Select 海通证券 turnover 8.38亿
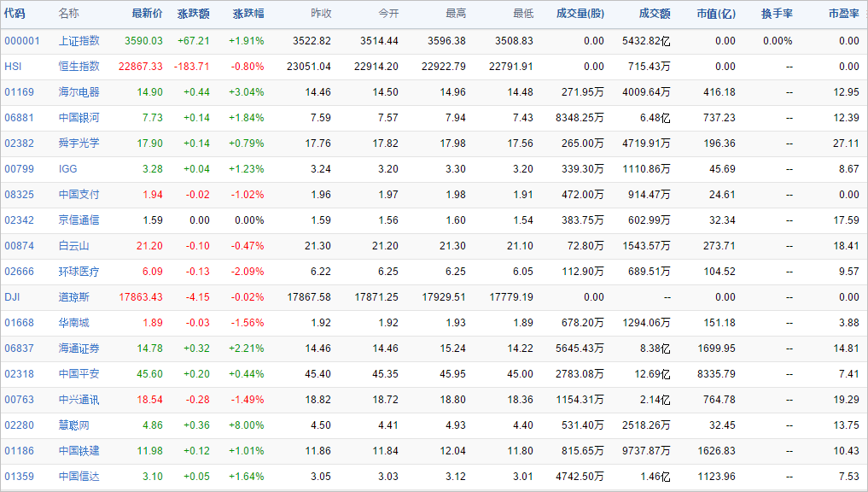868x492 pixels. pyautogui.click(x=655, y=348)
